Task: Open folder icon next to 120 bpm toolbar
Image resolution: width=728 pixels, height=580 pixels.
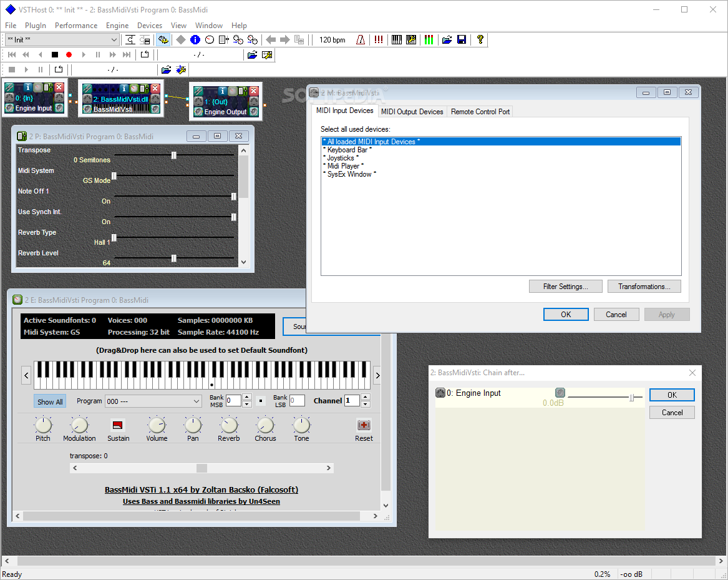Action: click(447, 40)
